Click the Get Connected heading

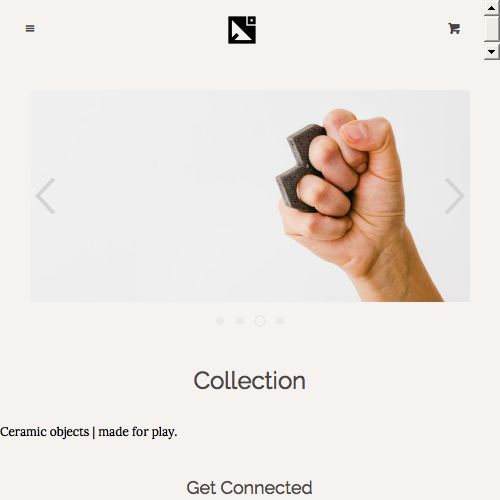click(249, 488)
